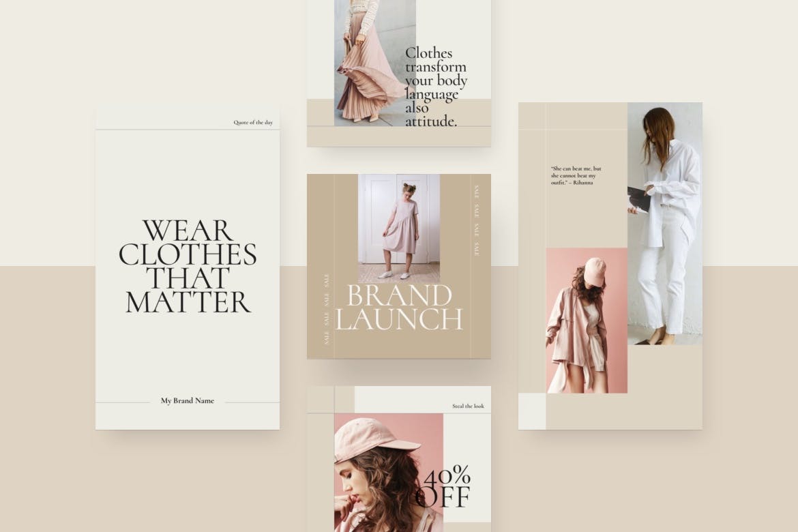798x532 pixels.
Task: Click the "Clothes transform your body language" quote
Action: 437,87
